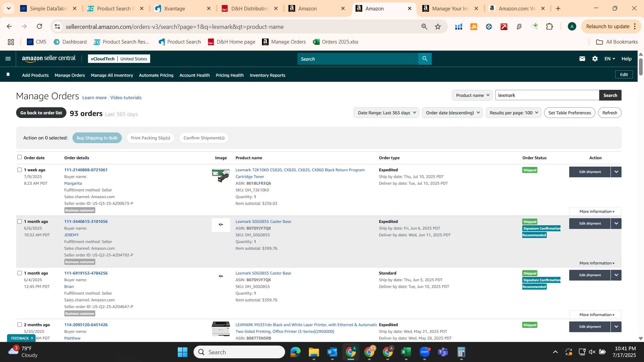Viewport: 644px width, 362px height.
Task: Open the Chrome profile avatar A
Action: tap(572, 26)
